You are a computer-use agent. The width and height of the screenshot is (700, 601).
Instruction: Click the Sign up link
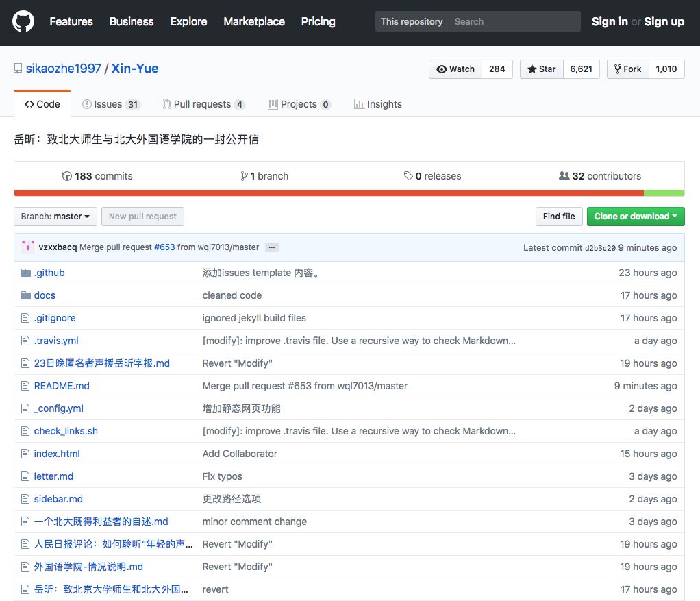664,21
